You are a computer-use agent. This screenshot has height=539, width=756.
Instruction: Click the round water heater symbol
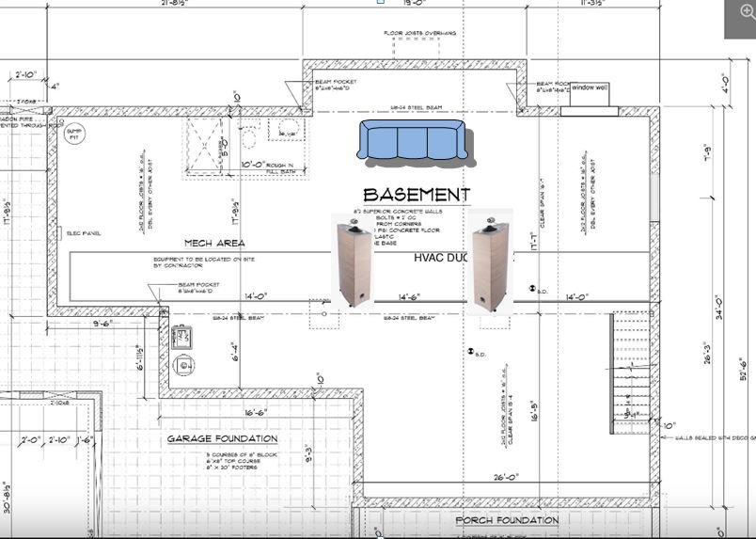[x=183, y=365]
